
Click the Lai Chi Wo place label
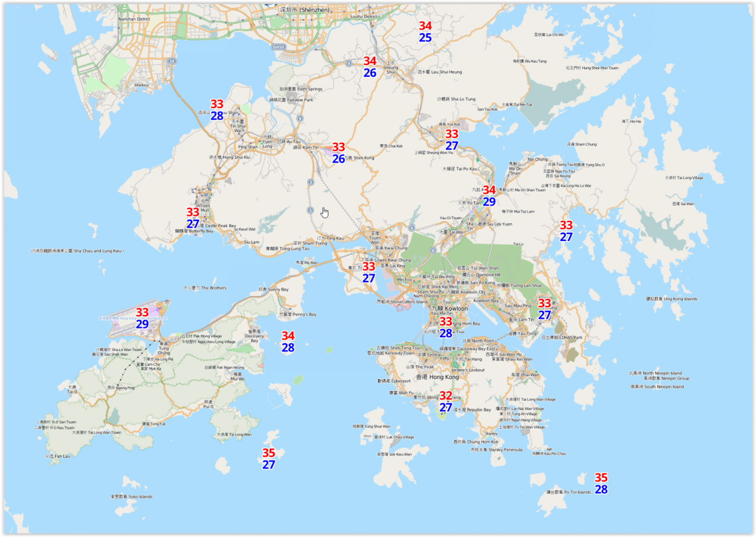(549, 35)
